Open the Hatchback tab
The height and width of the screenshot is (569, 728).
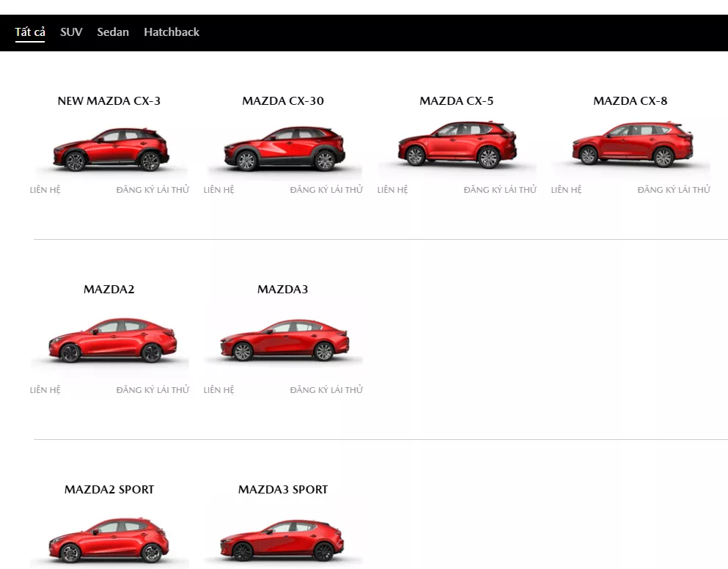point(171,32)
